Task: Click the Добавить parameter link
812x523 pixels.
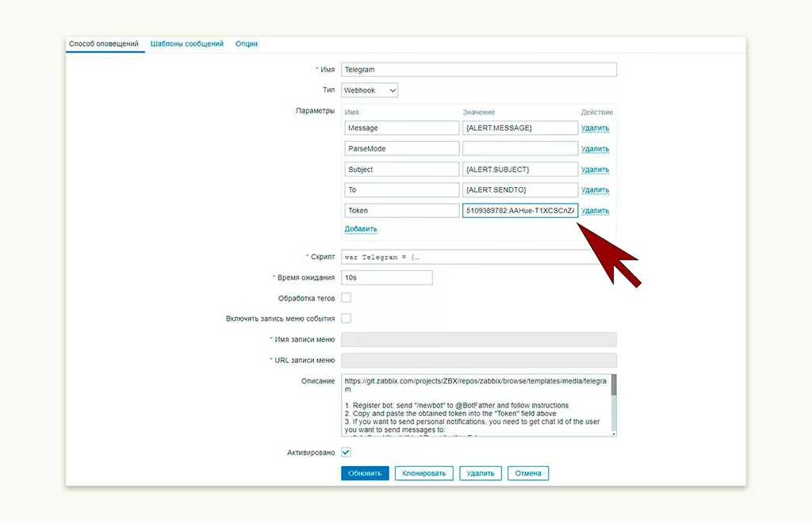Action: click(x=361, y=229)
